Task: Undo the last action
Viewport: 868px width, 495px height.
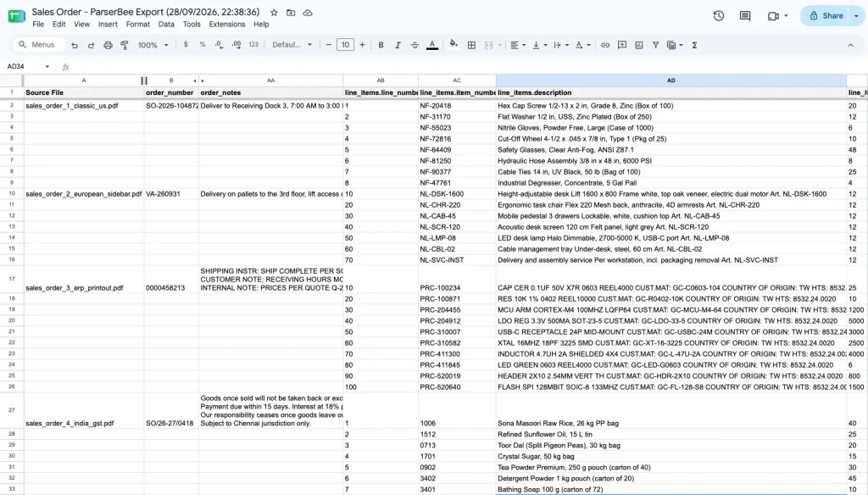Action: 75,45
